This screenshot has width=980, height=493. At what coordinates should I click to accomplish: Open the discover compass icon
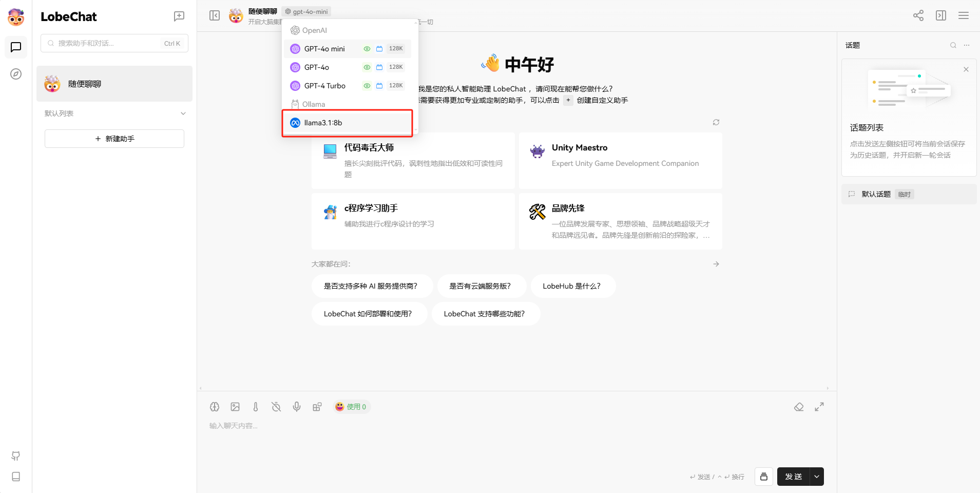pos(16,74)
